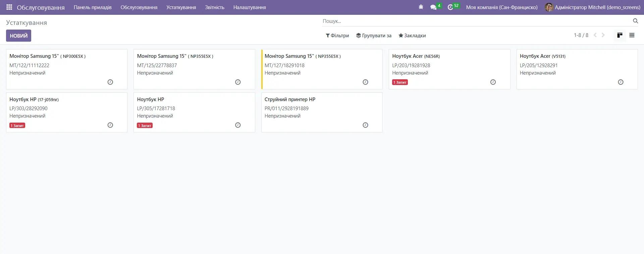Click activity clock on Струйний принтер HP card

coord(365,125)
